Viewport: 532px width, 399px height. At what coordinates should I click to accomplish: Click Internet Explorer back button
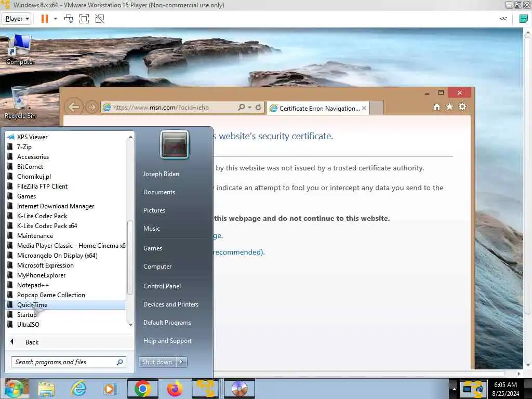[x=74, y=107]
